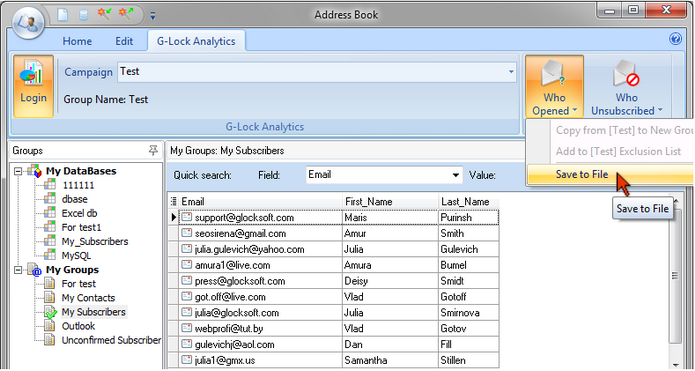Collapse the My DataBases tree node
Screen dimensions: 695x371
18,171
